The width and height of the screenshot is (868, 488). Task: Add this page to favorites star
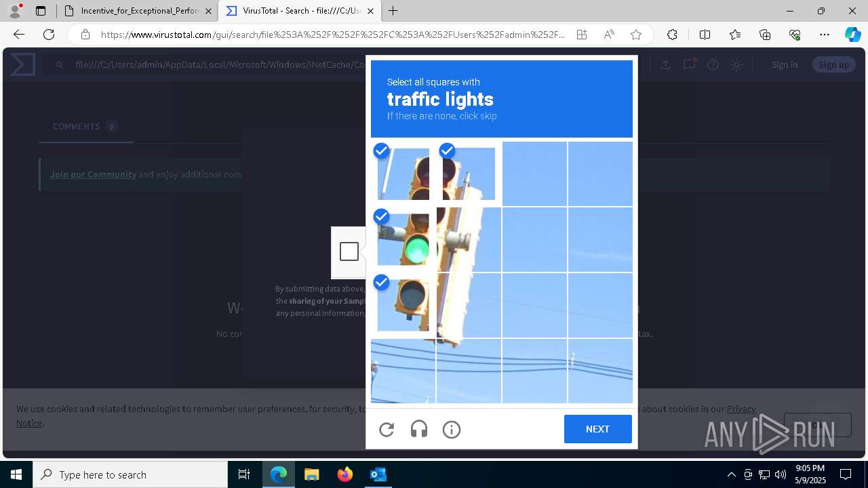tap(636, 35)
